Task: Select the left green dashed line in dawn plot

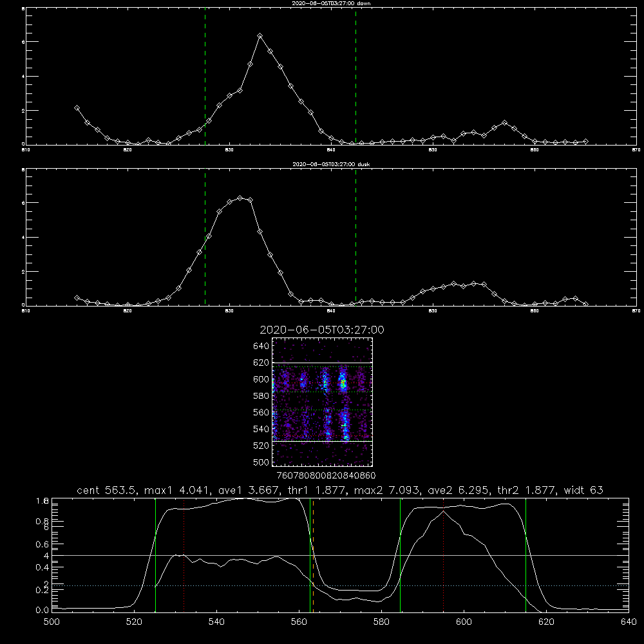Action: pos(205,78)
